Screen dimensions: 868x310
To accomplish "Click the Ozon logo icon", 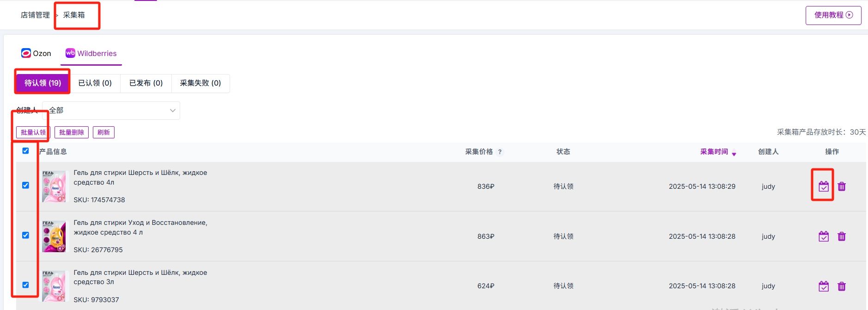I will coord(26,53).
